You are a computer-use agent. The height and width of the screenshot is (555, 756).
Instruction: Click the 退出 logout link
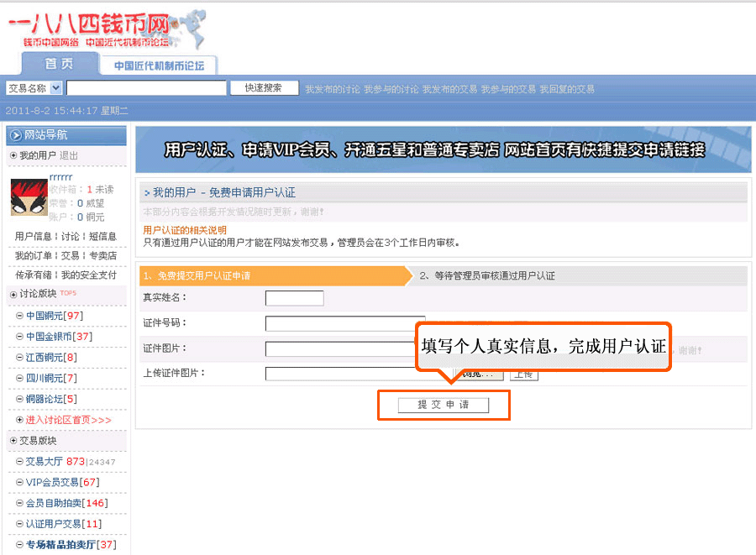69,156
